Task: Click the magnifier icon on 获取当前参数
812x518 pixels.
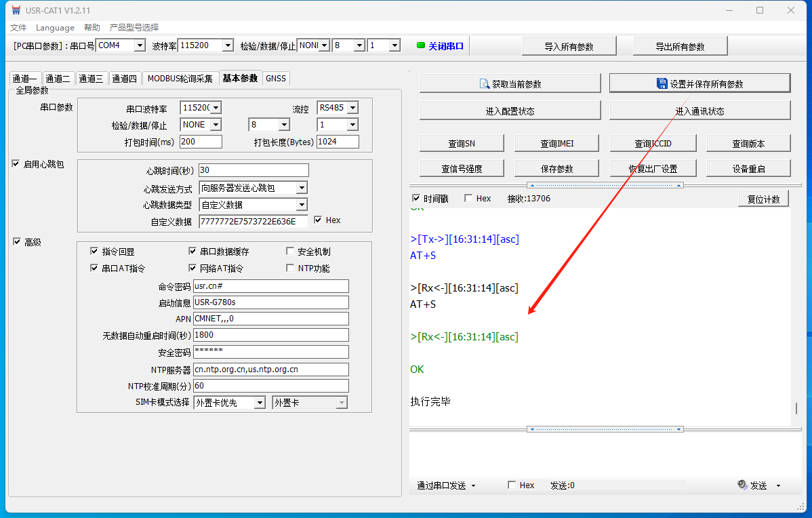Action: 485,83
